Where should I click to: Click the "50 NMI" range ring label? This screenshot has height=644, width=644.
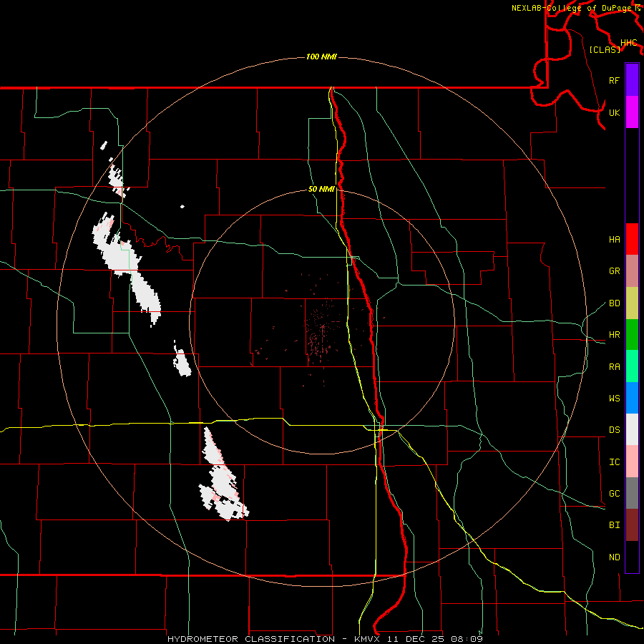click(x=321, y=190)
